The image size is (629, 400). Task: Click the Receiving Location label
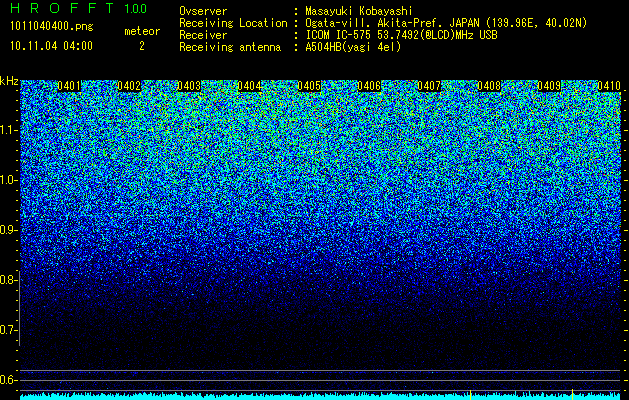point(233,23)
